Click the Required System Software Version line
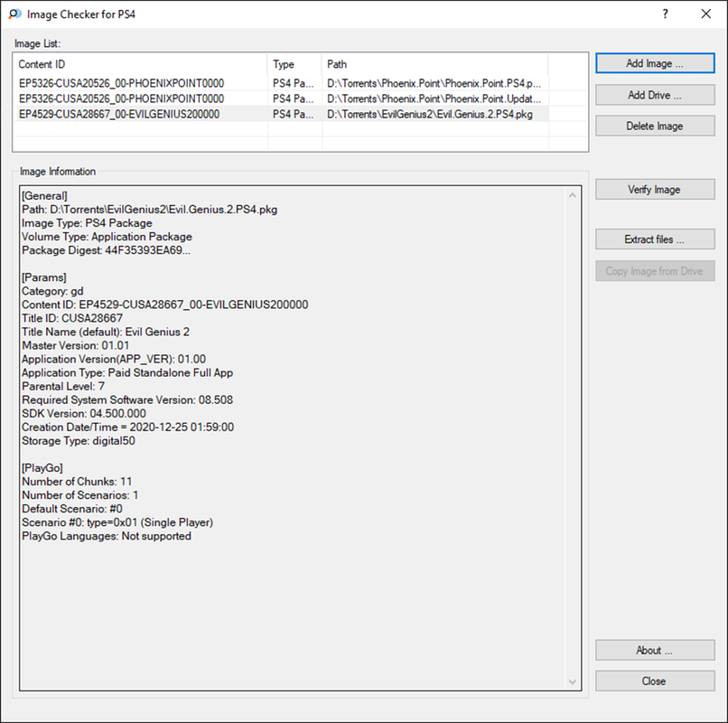The width and height of the screenshot is (728, 723). 127,399
